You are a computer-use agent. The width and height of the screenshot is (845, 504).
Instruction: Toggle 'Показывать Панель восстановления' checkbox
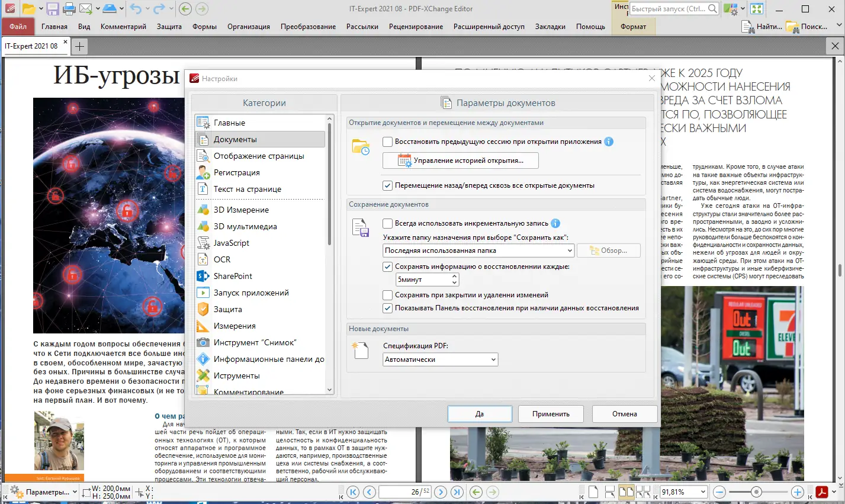pos(387,308)
